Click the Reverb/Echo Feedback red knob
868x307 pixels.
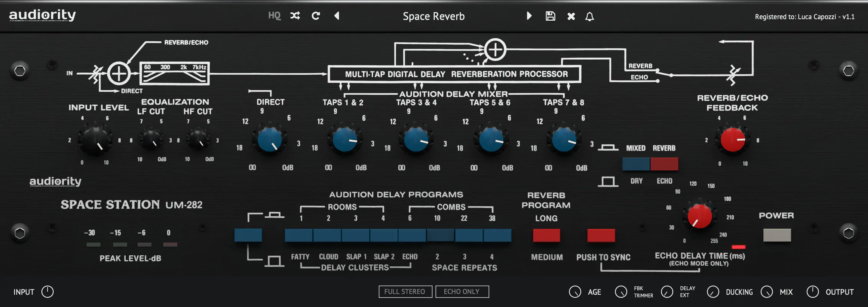(732, 140)
